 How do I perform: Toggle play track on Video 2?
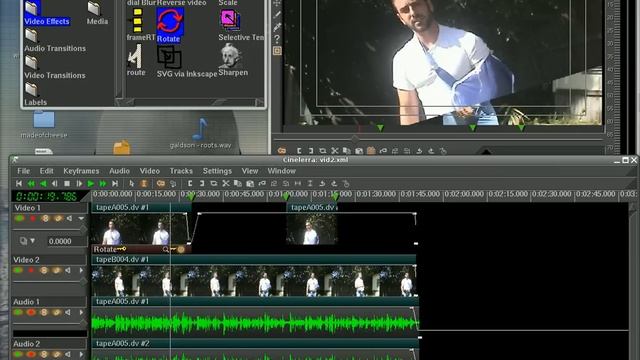[18, 270]
